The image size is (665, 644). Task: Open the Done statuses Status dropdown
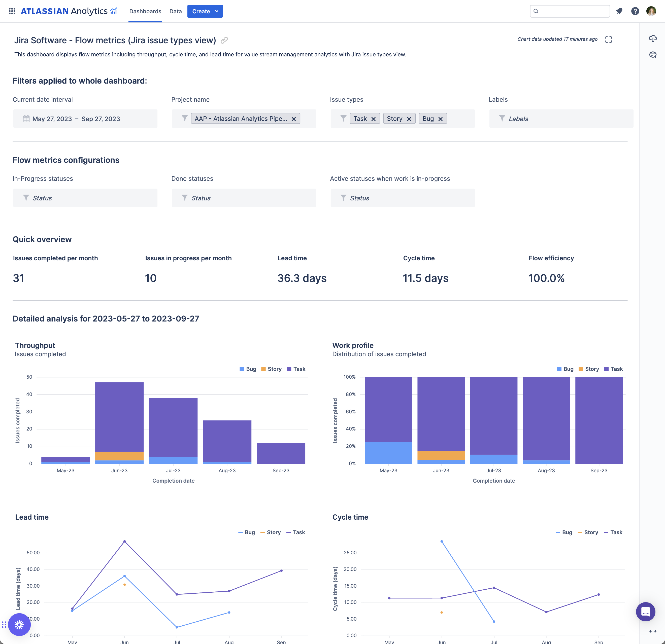pyautogui.click(x=244, y=198)
